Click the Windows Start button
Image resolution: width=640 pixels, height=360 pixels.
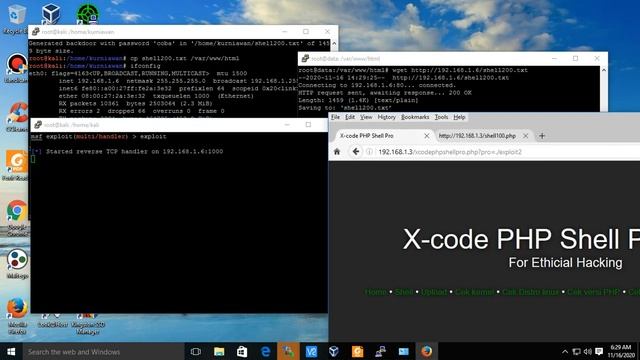[x=11, y=351]
